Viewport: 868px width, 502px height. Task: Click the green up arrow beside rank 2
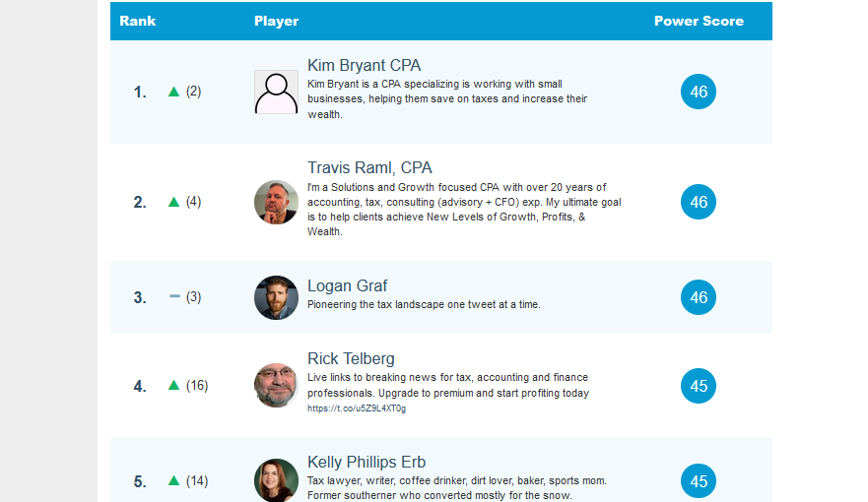[x=174, y=202]
